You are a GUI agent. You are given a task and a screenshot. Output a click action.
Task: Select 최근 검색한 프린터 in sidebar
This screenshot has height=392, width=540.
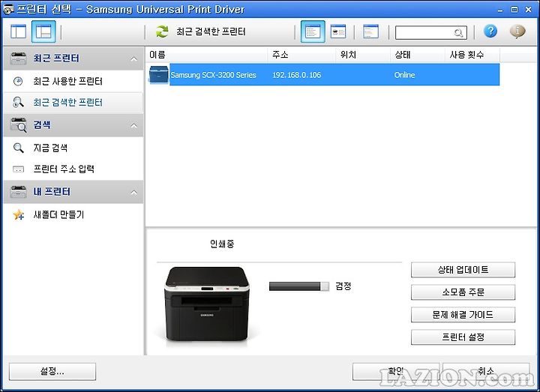coord(73,103)
